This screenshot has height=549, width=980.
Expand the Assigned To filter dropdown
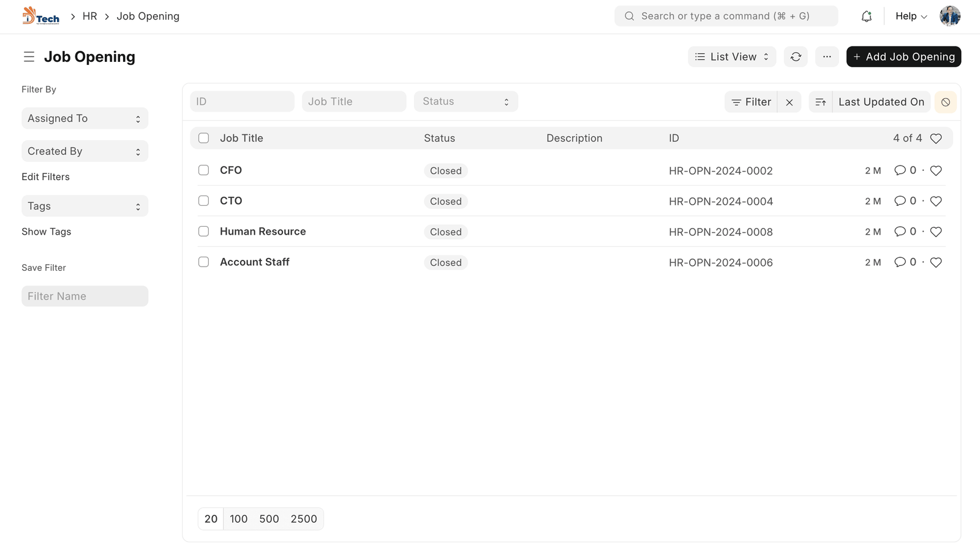tap(85, 119)
